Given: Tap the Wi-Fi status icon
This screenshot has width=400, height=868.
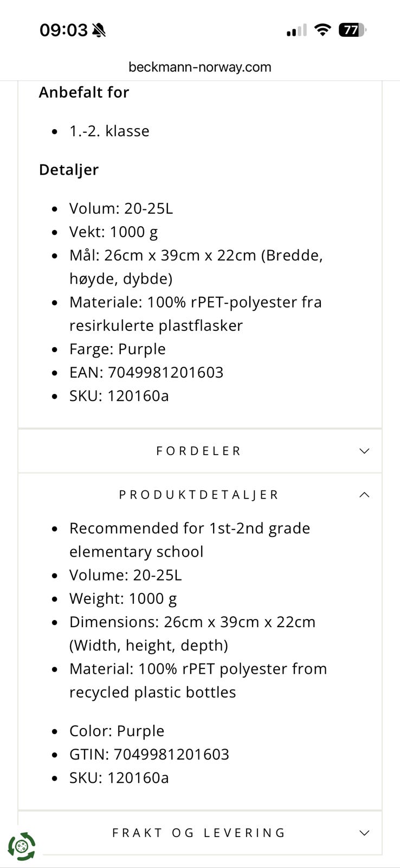Looking at the screenshot, I should pos(322,30).
